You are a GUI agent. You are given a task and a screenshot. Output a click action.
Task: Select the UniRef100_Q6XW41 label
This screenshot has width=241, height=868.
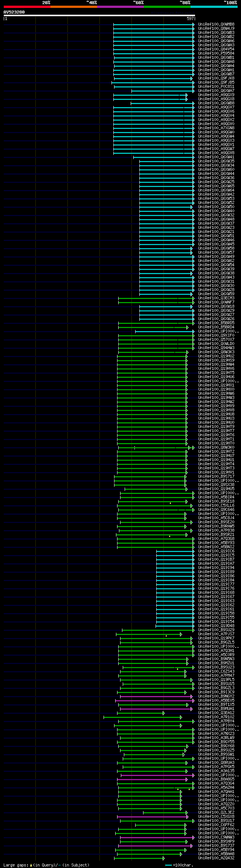point(216,157)
